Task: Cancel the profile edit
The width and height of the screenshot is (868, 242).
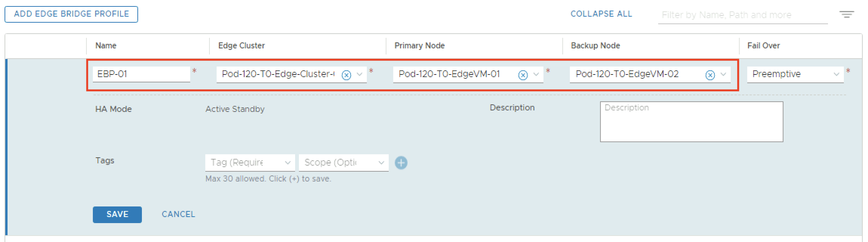Action: [x=178, y=214]
